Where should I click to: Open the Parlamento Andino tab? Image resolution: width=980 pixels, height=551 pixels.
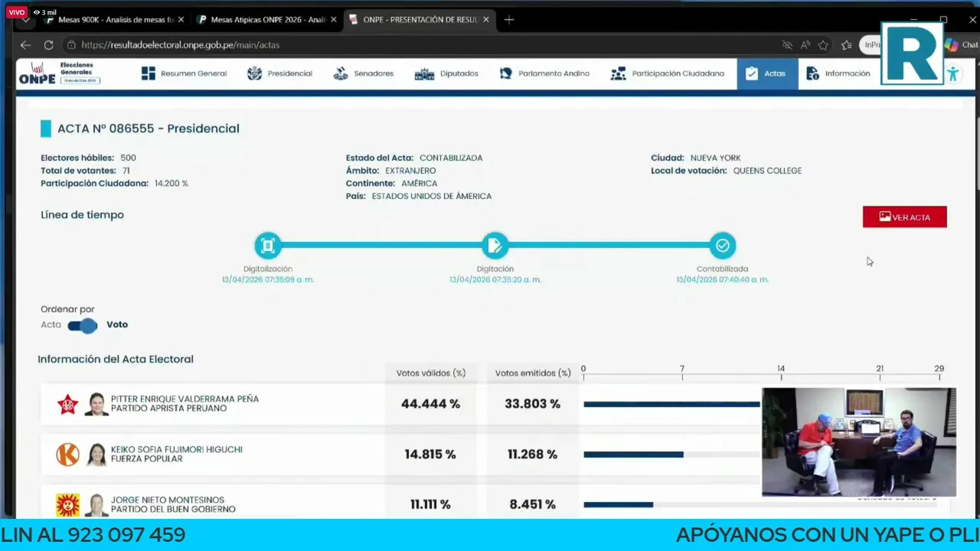pos(544,73)
